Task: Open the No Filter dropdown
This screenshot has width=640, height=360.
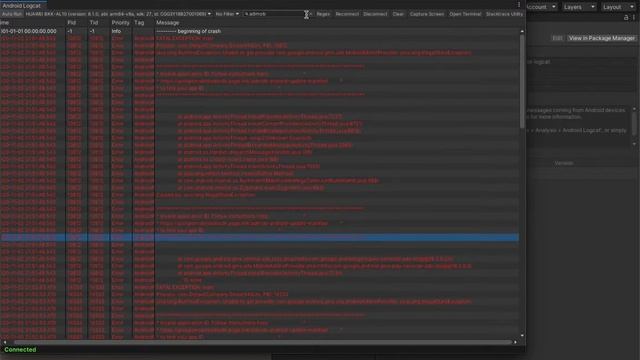Action: pyautogui.click(x=227, y=14)
